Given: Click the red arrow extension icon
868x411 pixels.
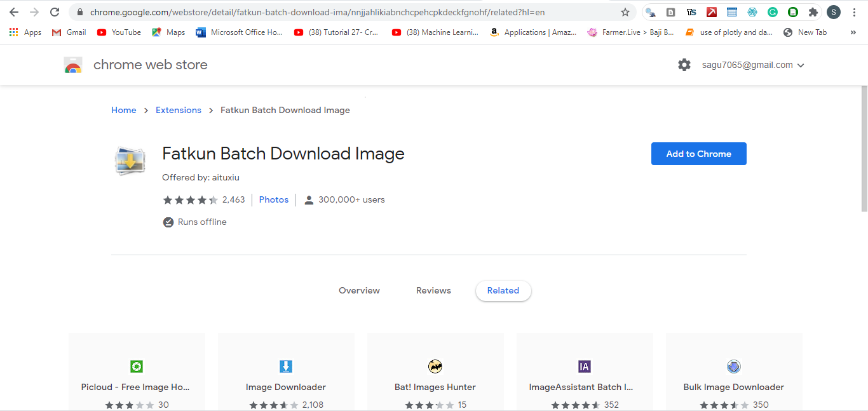Looking at the screenshot, I should click(712, 12).
